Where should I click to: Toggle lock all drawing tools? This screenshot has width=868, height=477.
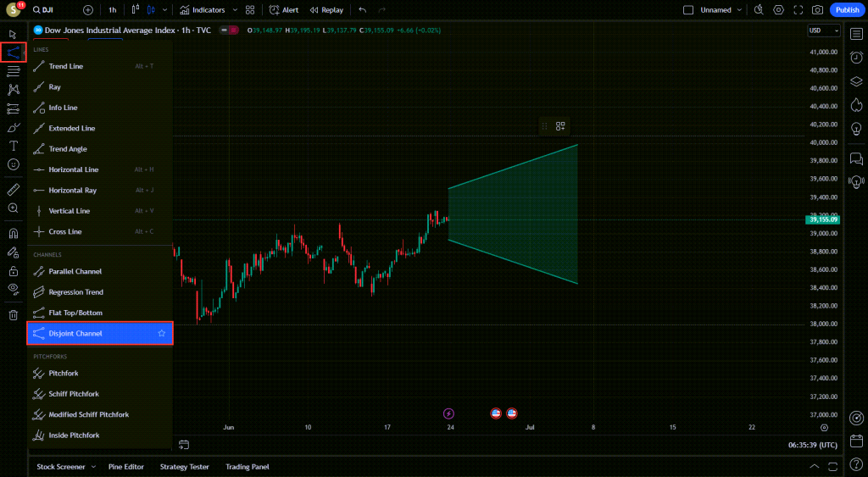13,271
